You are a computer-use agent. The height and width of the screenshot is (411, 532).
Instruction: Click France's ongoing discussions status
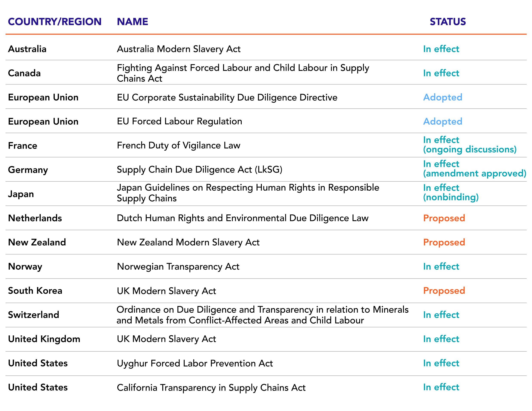click(x=469, y=149)
